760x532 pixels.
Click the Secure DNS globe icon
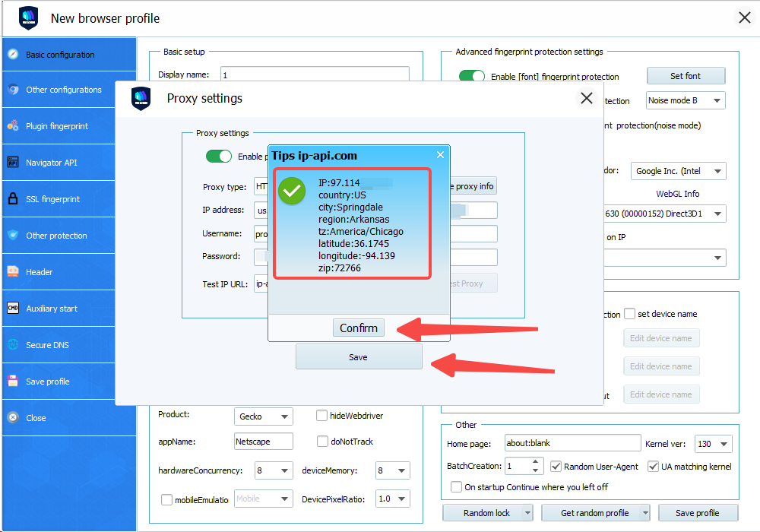click(12, 345)
